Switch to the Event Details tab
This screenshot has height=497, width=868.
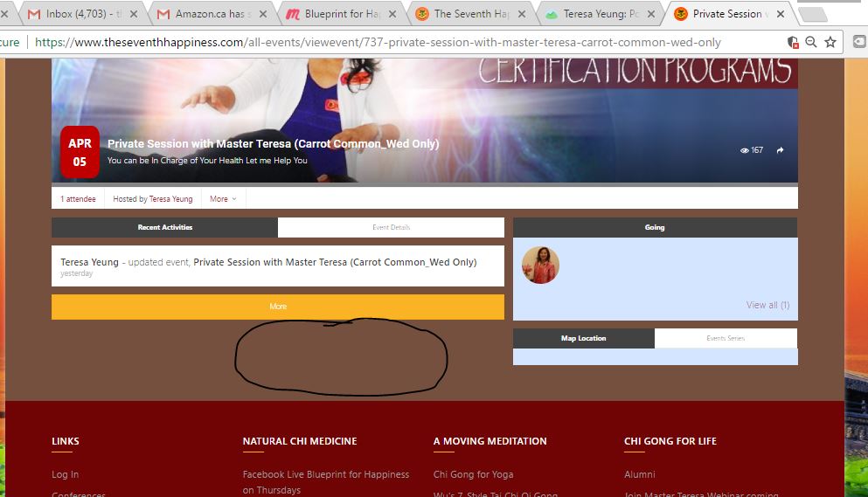pos(391,227)
